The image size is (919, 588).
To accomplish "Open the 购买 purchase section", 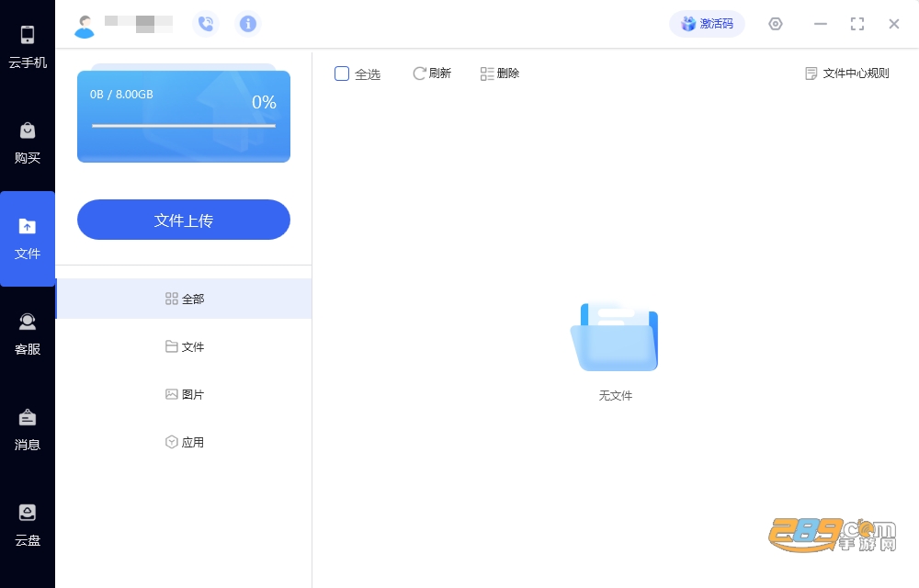I will click(28, 143).
